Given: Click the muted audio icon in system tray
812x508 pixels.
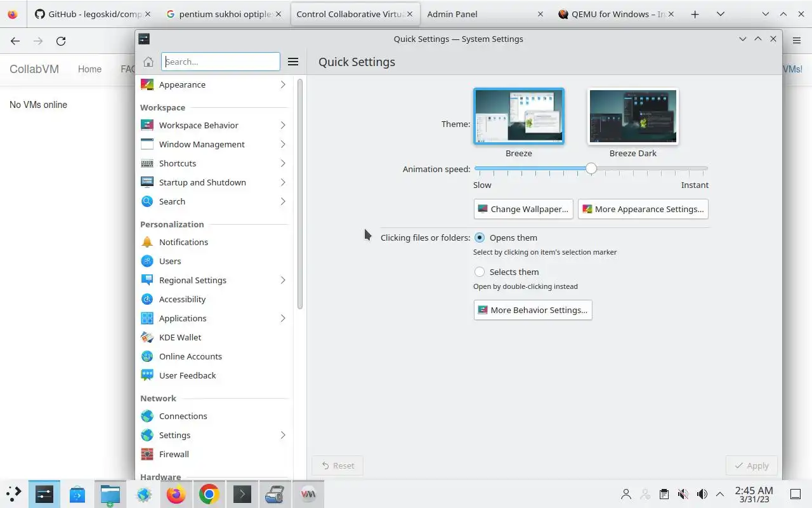Looking at the screenshot, I should (683, 494).
